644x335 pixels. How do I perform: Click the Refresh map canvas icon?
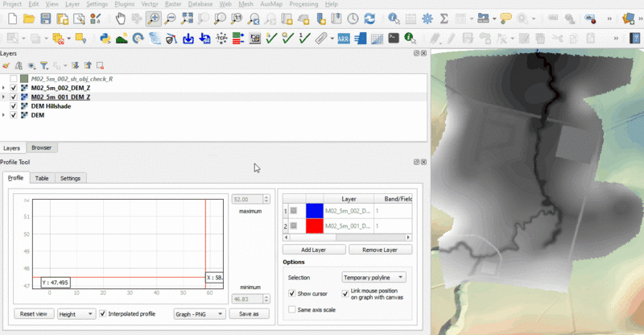[369, 18]
